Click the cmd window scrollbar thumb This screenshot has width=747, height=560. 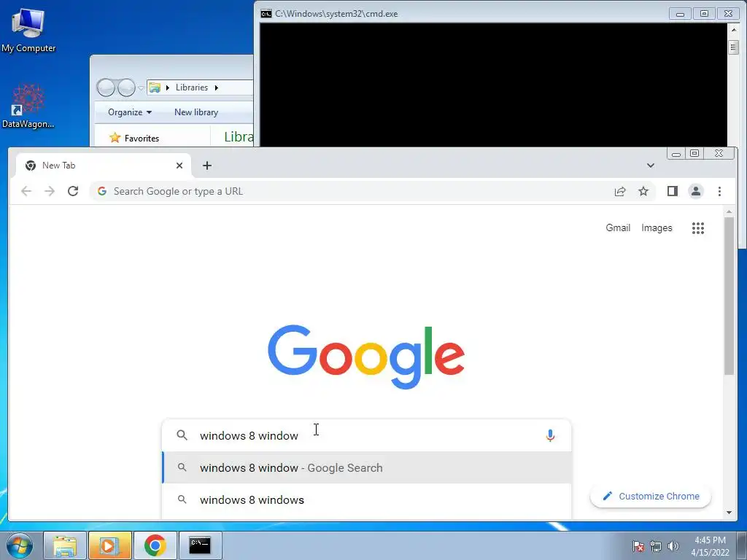(x=734, y=47)
